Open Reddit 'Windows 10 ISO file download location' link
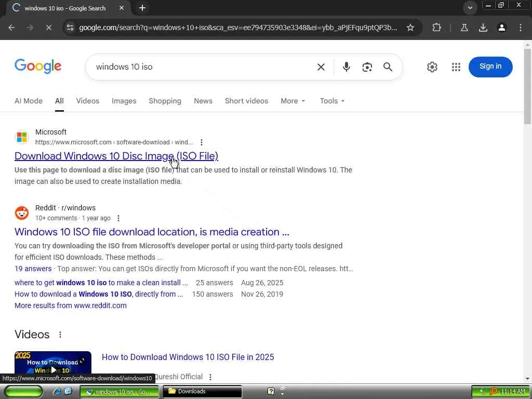 pyautogui.click(x=152, y=232)
